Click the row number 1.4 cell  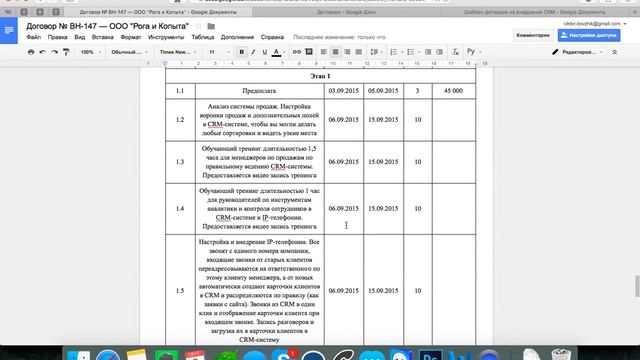180,209
